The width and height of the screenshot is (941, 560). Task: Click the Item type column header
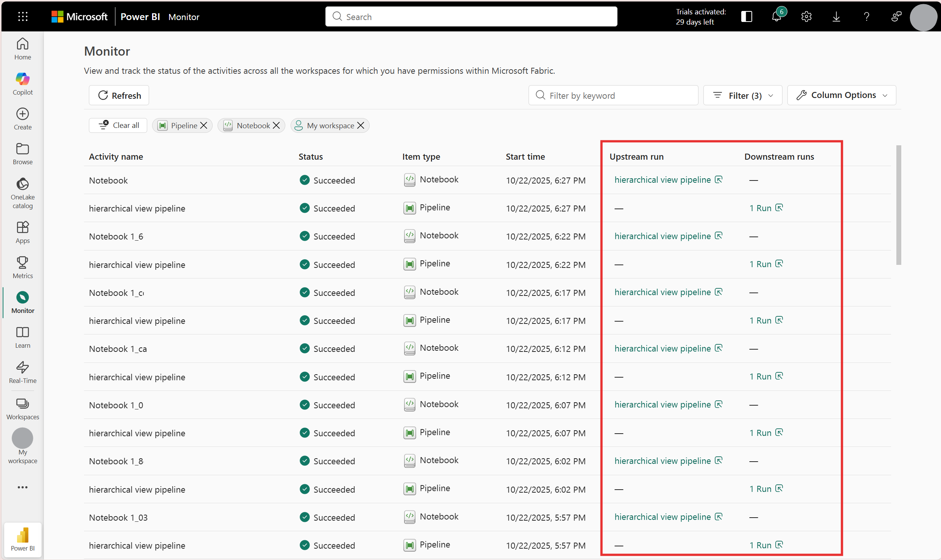[x=421, y=157]
